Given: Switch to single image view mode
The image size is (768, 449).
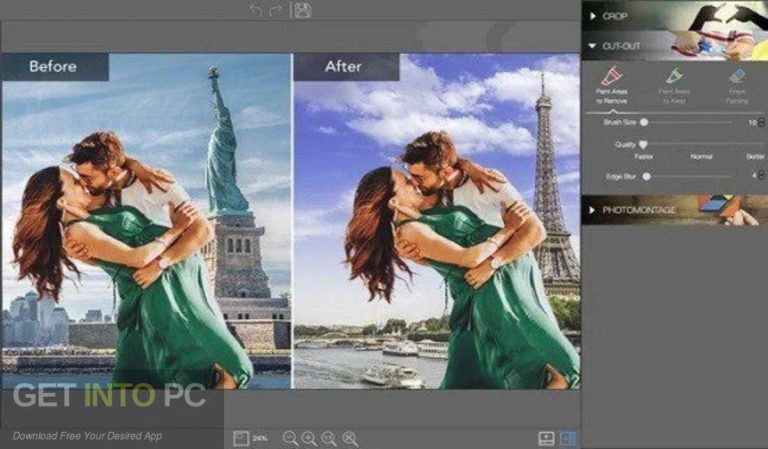Looking at the screenshot, I should [546, 438].
